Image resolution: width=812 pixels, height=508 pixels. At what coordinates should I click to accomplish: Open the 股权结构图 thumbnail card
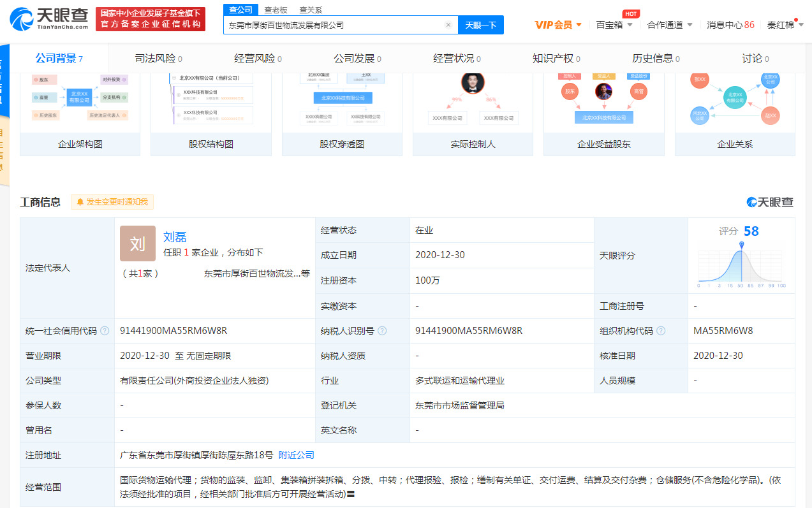(x=211, y=114)
